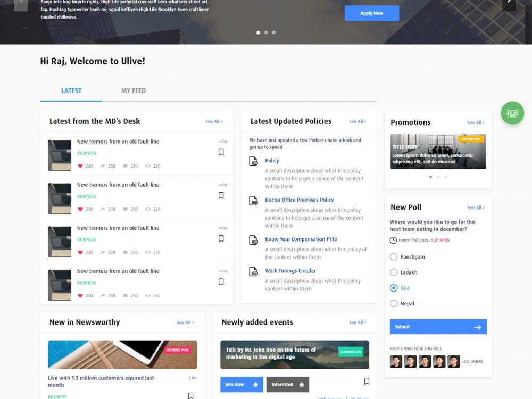Share the first MD's Desk article
Viewport: 532px width, 399px height.
point(103,166)
